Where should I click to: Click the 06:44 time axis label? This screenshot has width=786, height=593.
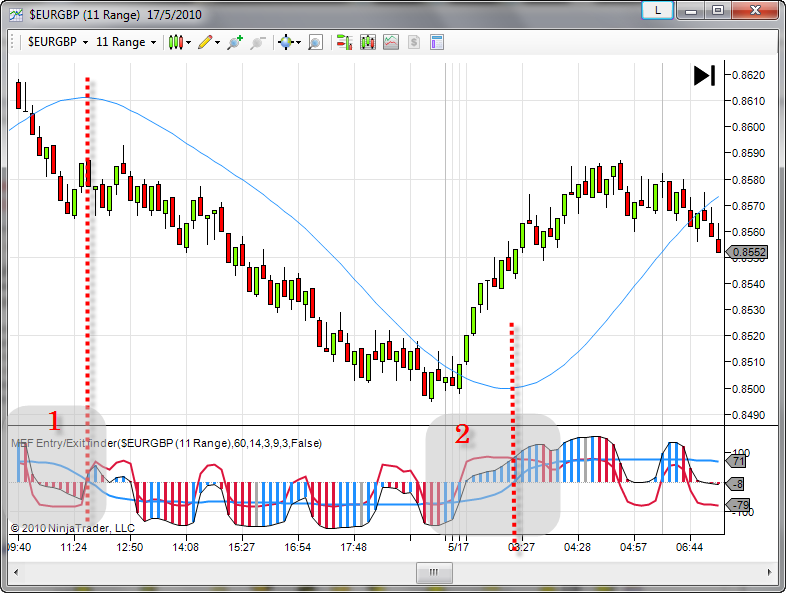coord(689,547)
